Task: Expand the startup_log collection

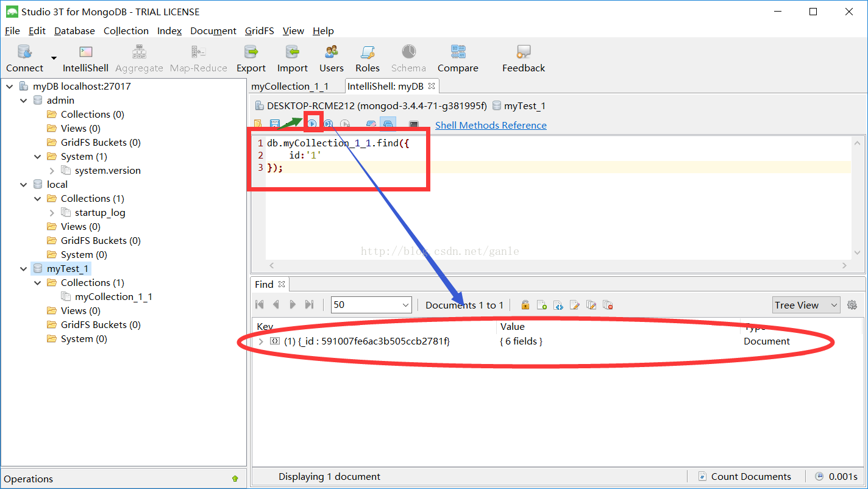Action: point(52,213)
